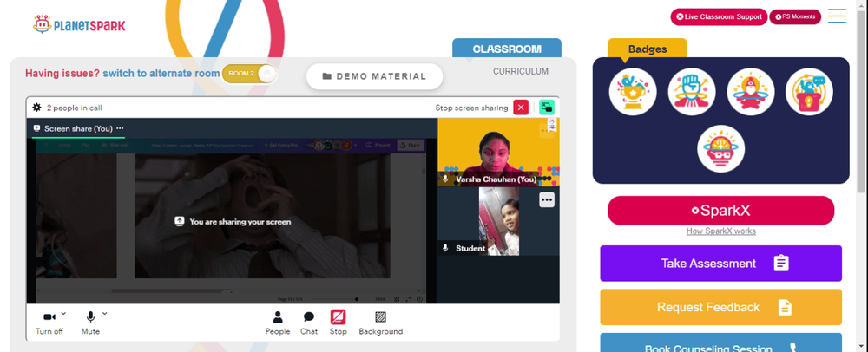The image size is (868, 352).
Task: Click "2 people in call" text
Action: 74,108
